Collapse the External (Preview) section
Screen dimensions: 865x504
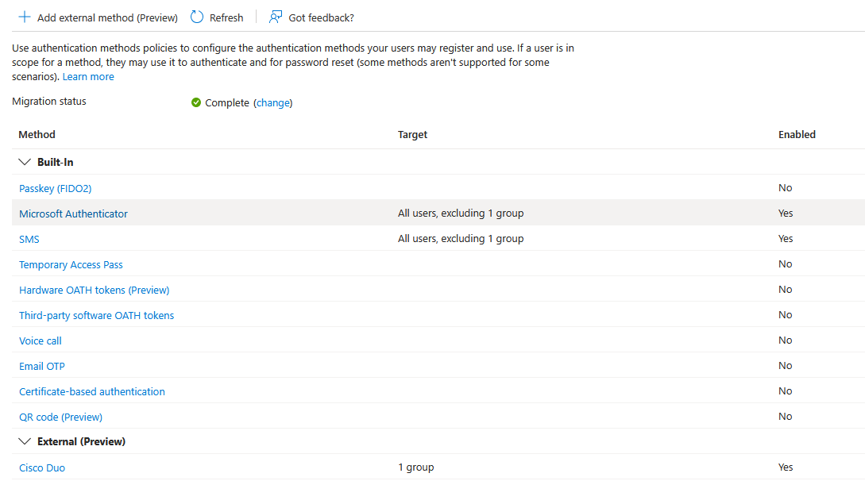pos(25,441)
